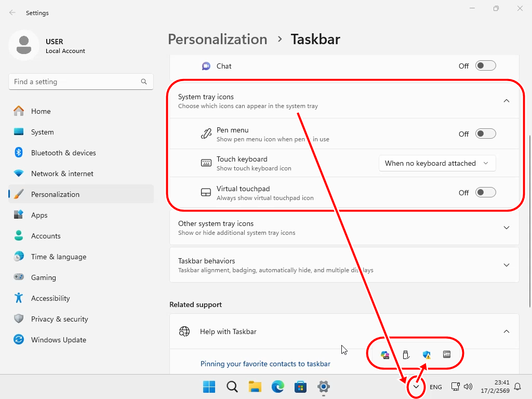Open File Explorer from the taskbar
Screen dimensions: 532x399
click(x=255, y=387)
